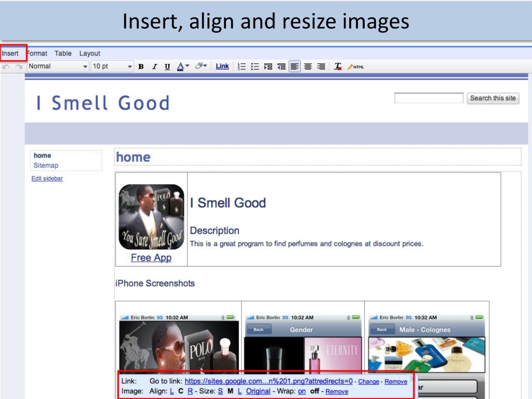Open the Sitemap sidebar link

click(46, 165)
